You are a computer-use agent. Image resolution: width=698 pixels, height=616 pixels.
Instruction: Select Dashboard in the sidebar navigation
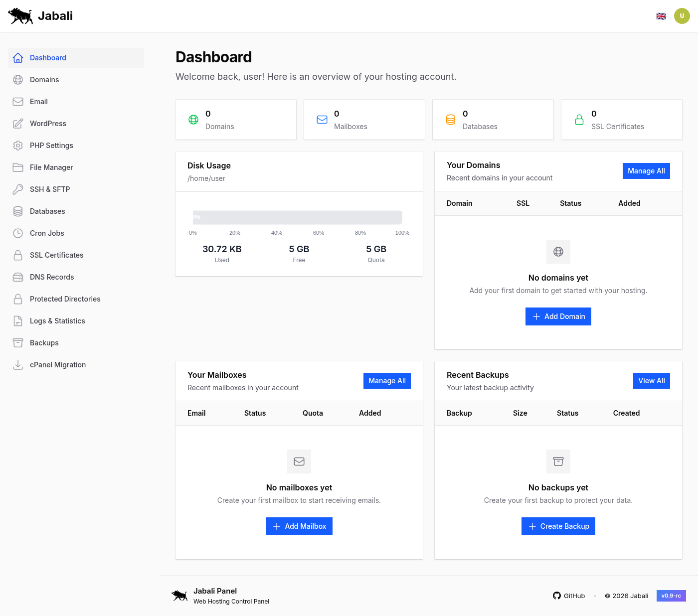(48, 58)
